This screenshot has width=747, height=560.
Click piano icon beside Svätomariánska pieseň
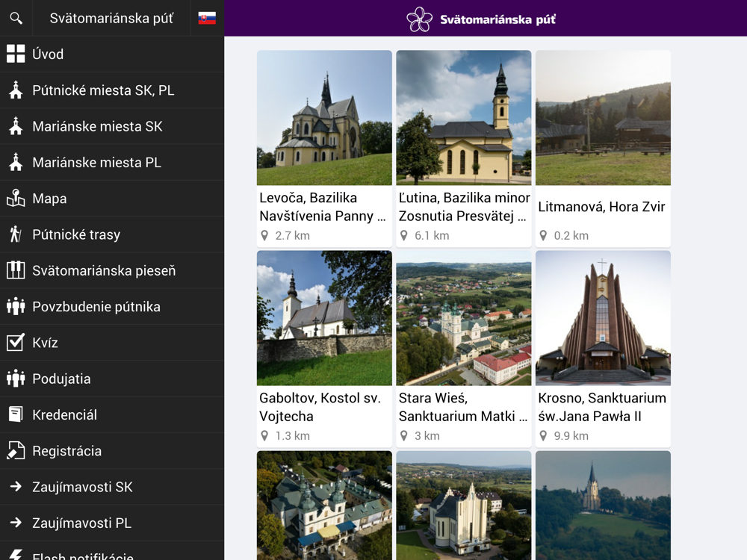tap(16, 270)
